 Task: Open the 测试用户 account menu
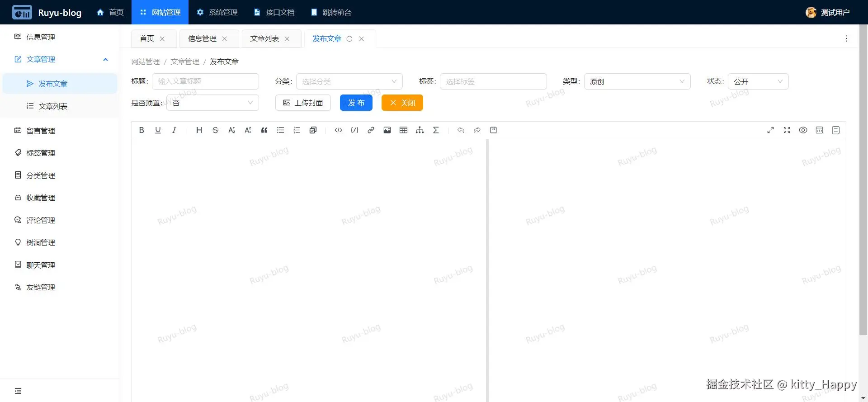click(828, 12)
